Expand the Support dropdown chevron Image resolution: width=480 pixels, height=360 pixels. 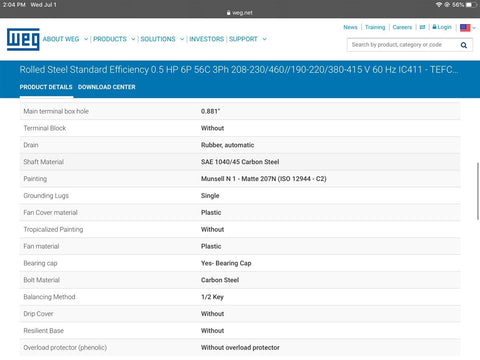pyautogui.click(x=264, y=39)
